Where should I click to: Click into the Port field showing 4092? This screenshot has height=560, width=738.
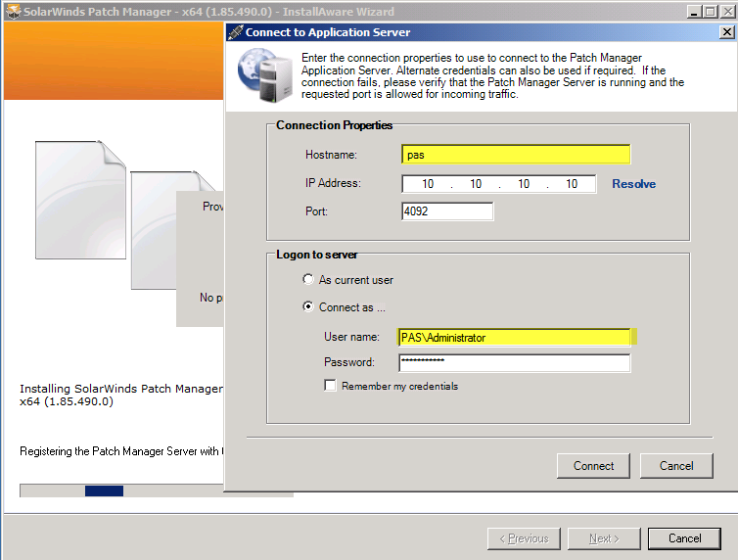coord(447,211)
